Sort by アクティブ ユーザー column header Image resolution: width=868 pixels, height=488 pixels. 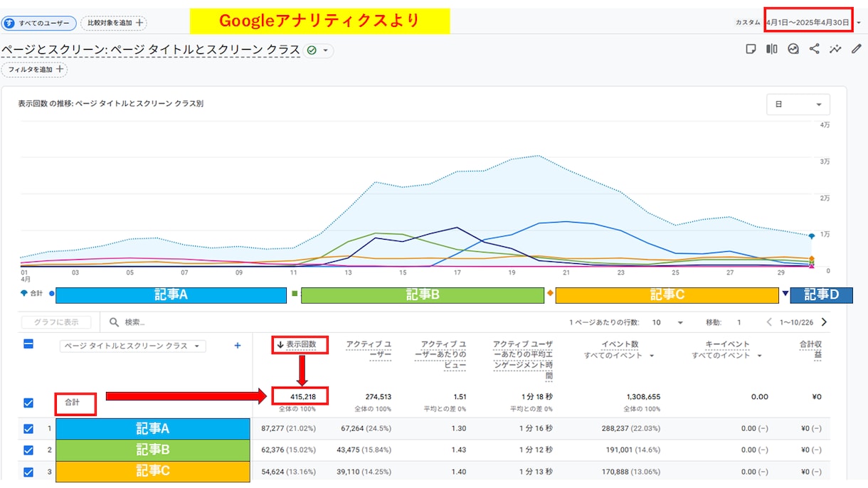click(x=369, y=349)
